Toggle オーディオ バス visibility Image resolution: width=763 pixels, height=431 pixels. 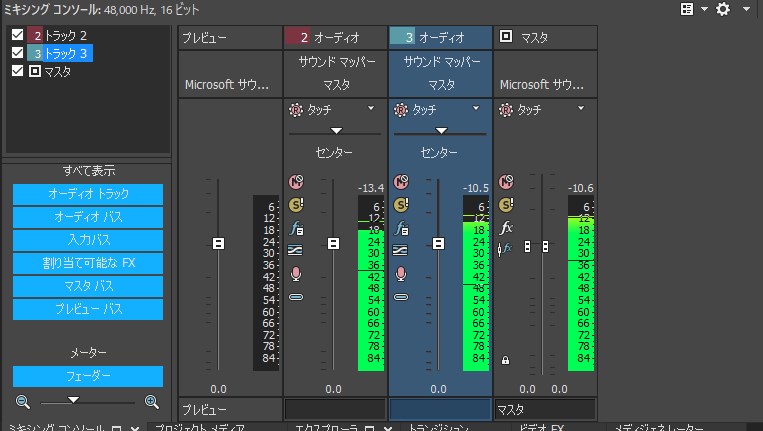tap(88, 217)
